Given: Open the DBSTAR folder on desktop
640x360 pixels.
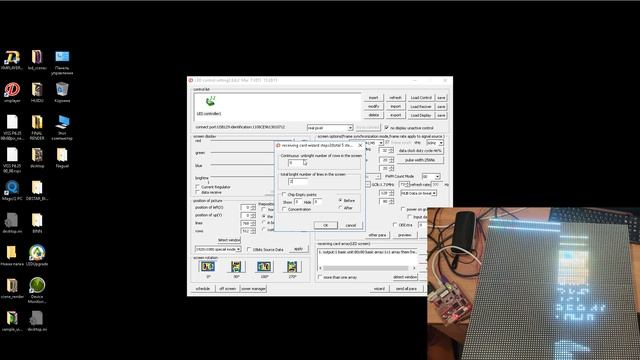Looking at the screenshot, I should tap(37, 188).
